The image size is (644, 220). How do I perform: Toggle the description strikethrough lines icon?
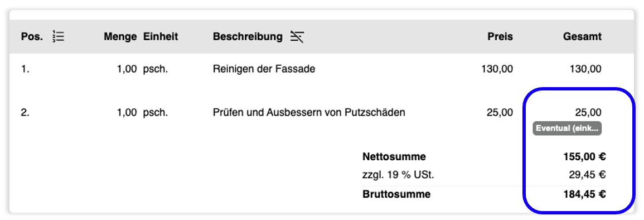(297, 37)
